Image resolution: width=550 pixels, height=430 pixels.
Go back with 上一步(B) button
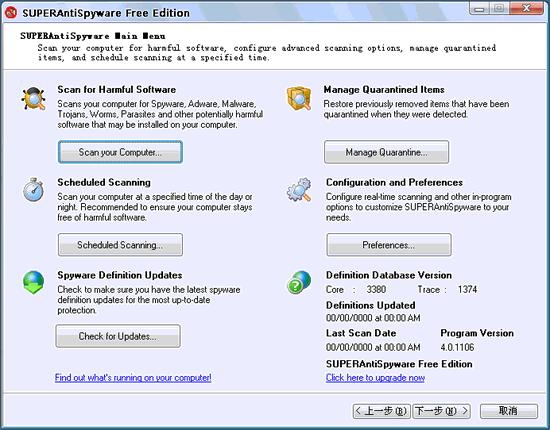coord(381,411)
